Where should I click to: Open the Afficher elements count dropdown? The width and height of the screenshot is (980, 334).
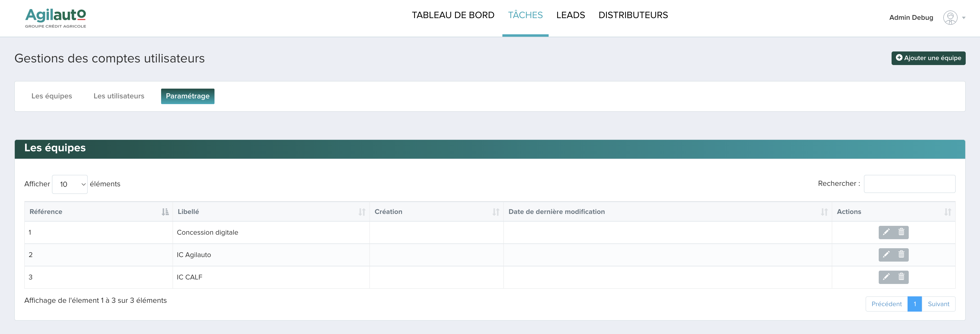pyautogui.click(x=70, y=184)
